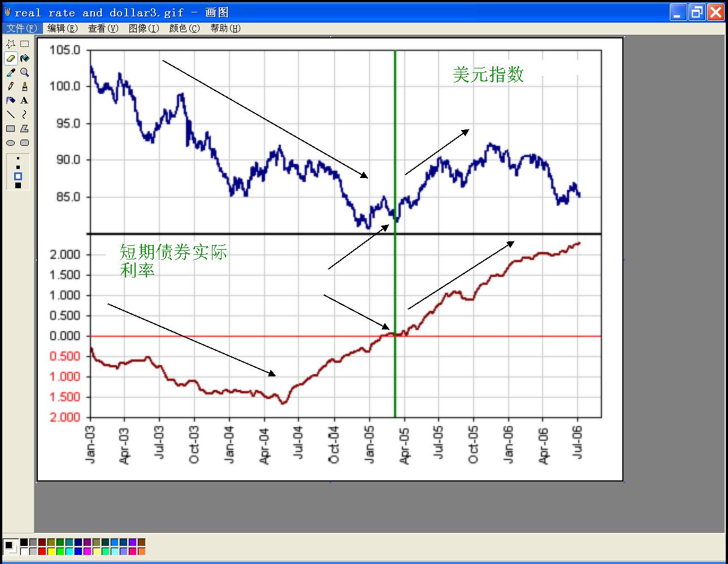Screen dimensions: 728x564
Task: Pick the Fill With Color bucket tool
Action: tap(24, 58)
